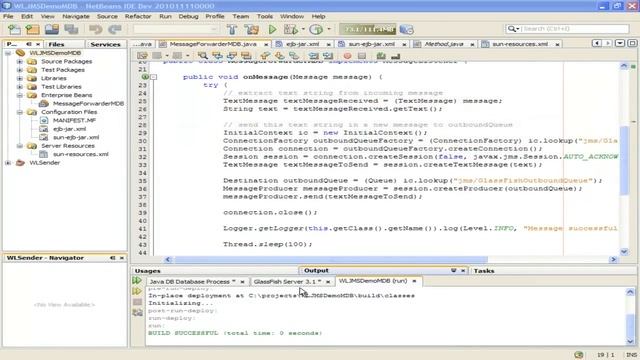The height and width of the screenshot is (360, 640).
Task: Click Previous Bookmark icon in editor toolbar
Action: pos(265,56)
